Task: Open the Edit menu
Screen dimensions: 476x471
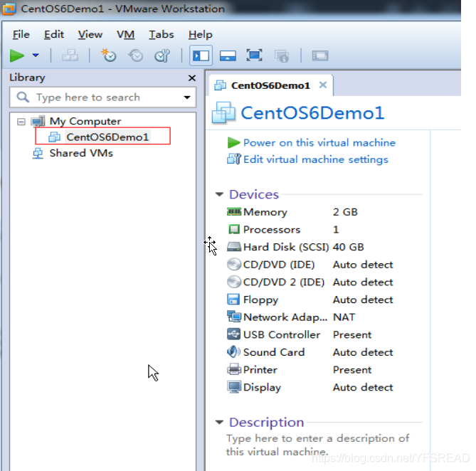Action: click(x=54, y=35)
